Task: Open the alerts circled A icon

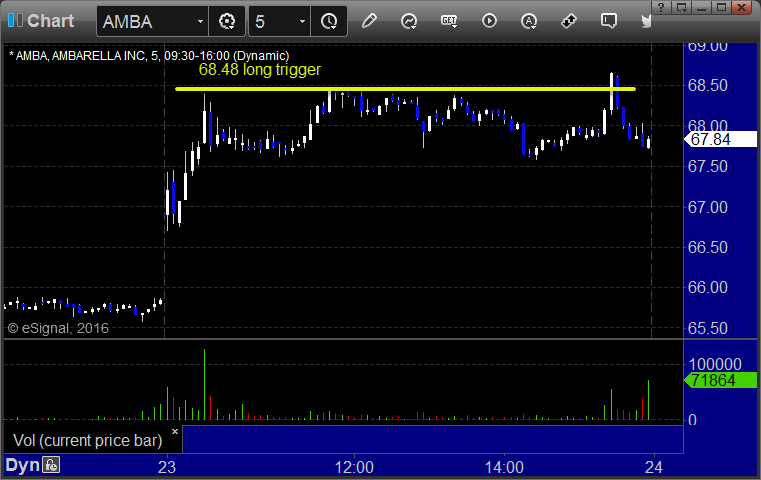Action: [529, 21]
